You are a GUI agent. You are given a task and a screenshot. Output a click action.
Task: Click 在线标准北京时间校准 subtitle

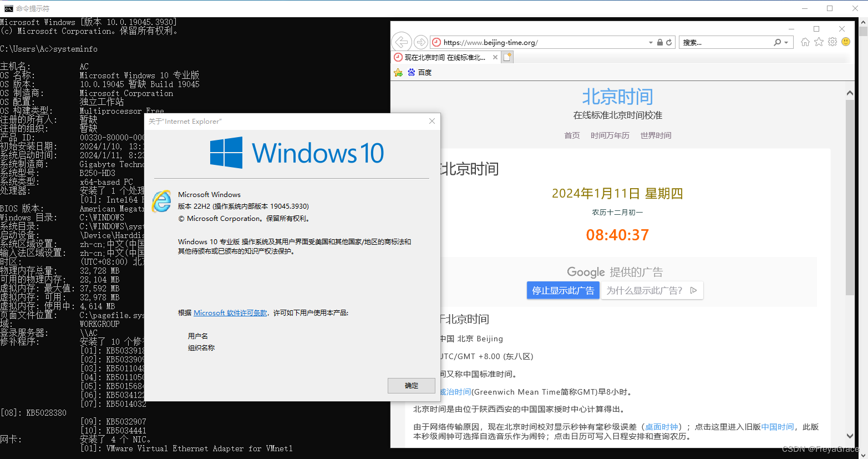[x=617, y=115]
